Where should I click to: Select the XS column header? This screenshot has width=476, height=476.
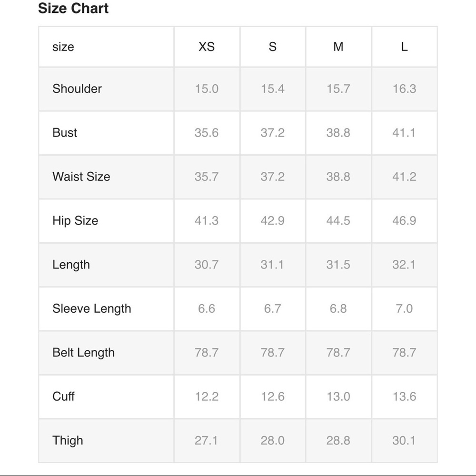tap(207, 47)
